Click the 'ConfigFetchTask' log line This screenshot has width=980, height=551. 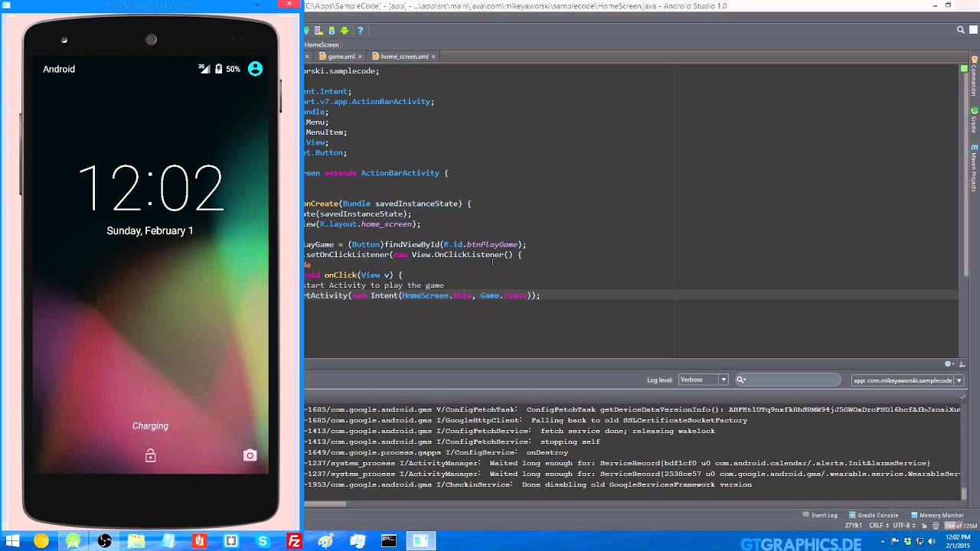pyautogui.click(x=632, y=409)
